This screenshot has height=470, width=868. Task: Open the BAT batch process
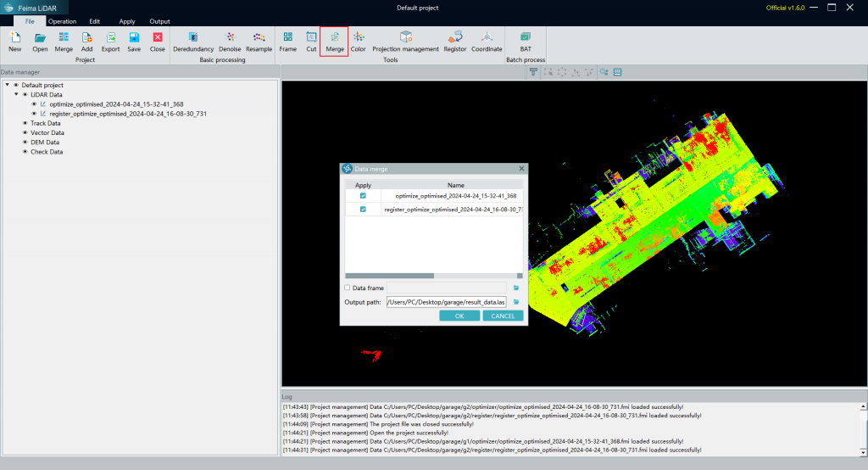(x=526, y=37)
